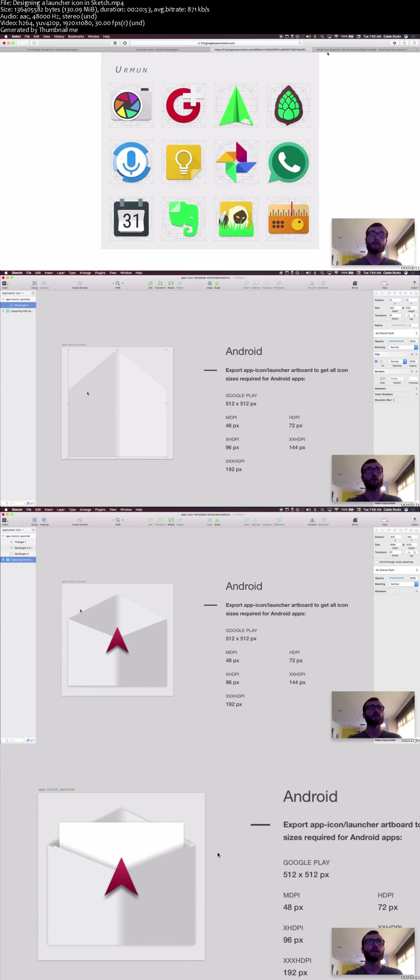
Task: Click the calendar 31 icon in the Urmun grid
Action: (131, 218)
